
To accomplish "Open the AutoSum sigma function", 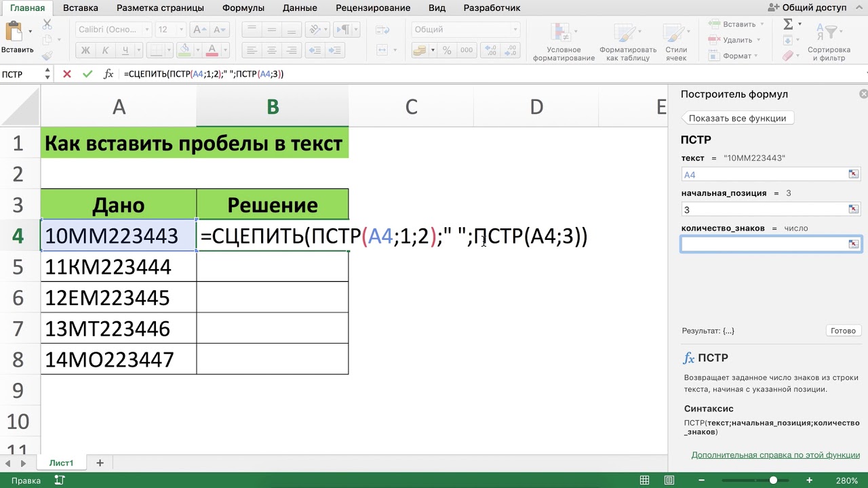I will pos(788,24).
